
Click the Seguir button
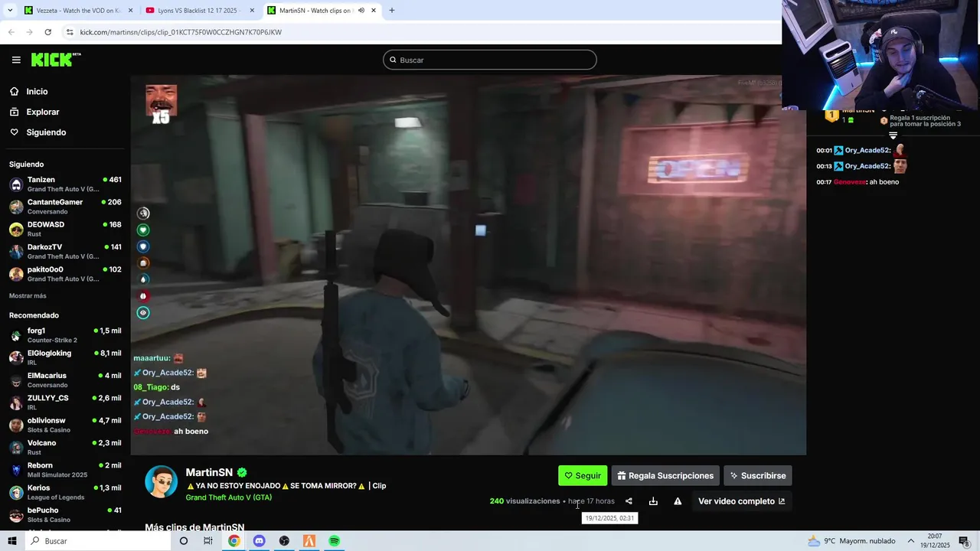click(583, 476)
